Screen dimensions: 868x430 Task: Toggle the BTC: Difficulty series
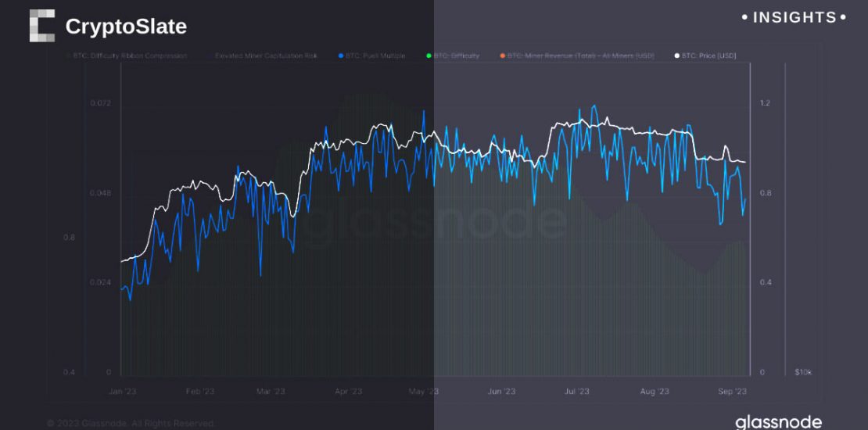(x=459, y=56)
